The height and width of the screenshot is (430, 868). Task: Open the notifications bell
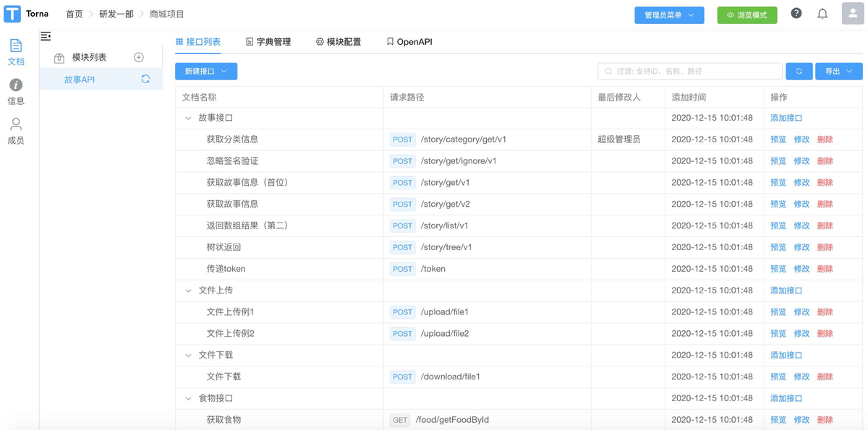click(822, 14)
